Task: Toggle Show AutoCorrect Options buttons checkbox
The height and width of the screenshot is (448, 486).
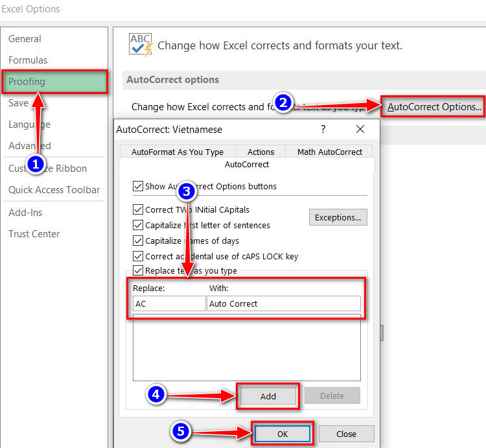Action: pyautogui.click(x=138, y=186)
